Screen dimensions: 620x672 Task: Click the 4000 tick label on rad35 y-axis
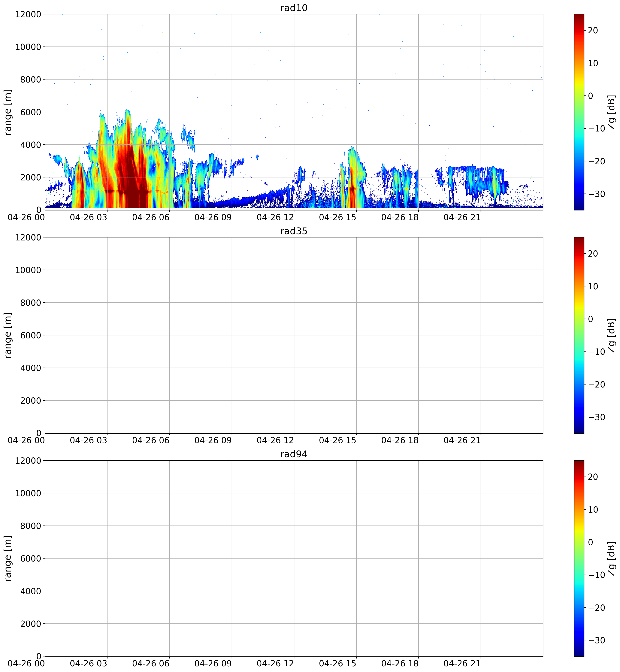(31, 368)
